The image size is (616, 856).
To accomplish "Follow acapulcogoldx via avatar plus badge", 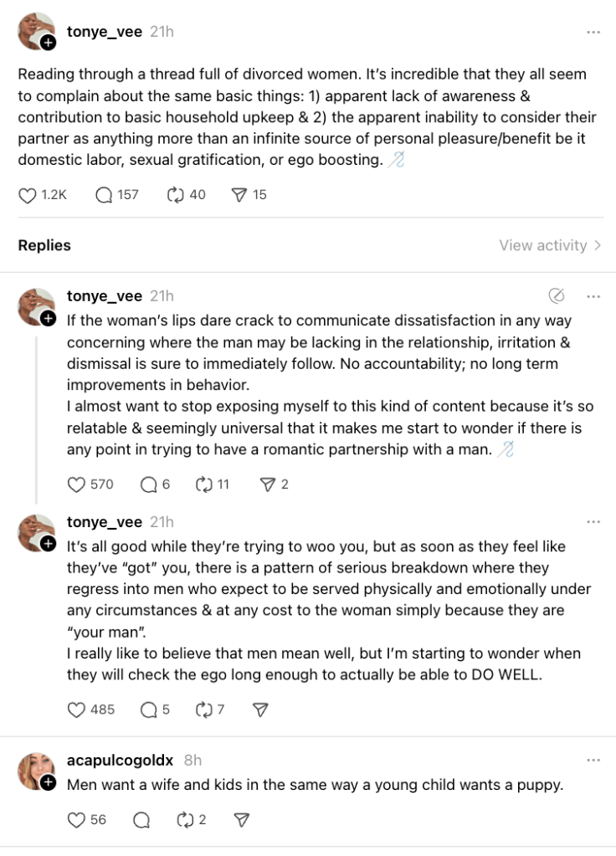I will point(49,782).
